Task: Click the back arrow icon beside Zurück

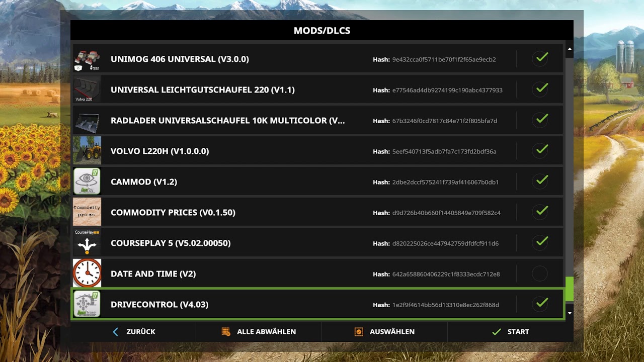Action: (115, 332)
